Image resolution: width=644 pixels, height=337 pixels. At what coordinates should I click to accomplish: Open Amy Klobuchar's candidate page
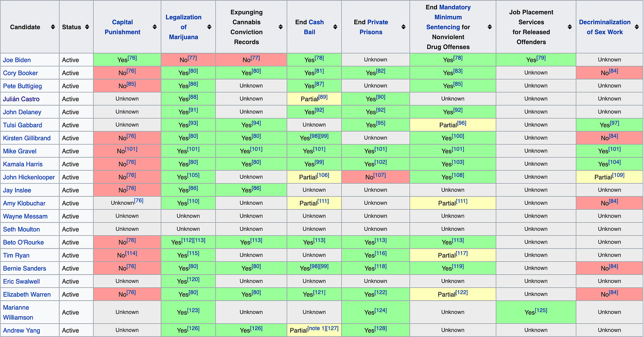click(x=24, y=203)
